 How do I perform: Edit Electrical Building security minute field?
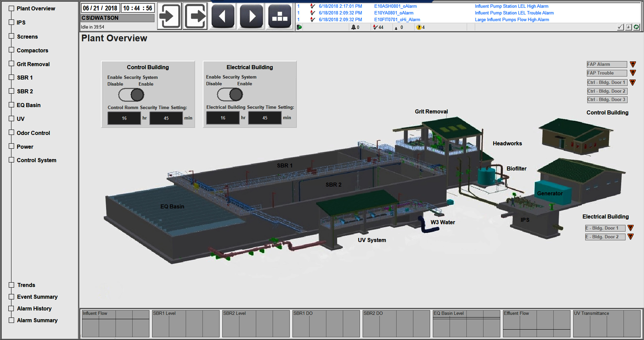click(x=265, y=118)
